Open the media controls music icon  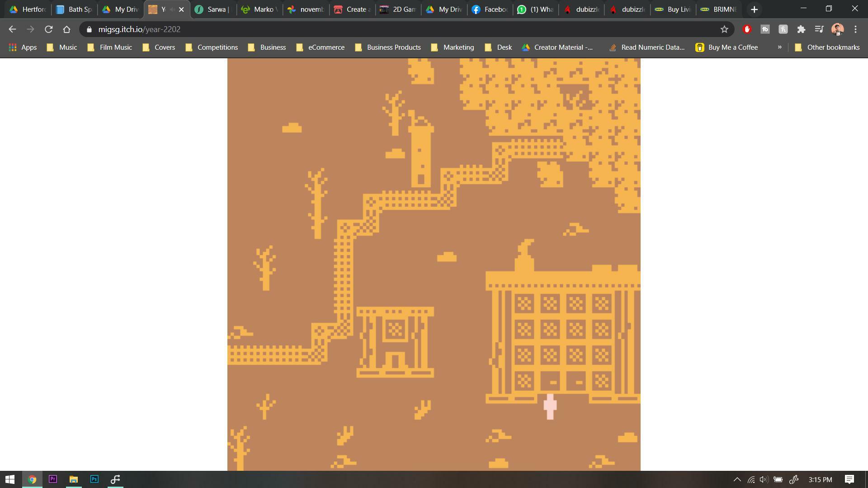point(819,29)
